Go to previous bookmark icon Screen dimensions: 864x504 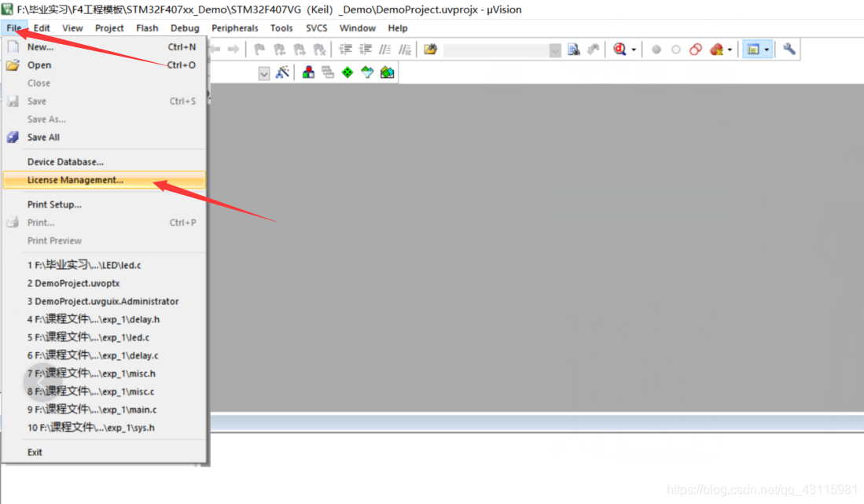(279, 50)
